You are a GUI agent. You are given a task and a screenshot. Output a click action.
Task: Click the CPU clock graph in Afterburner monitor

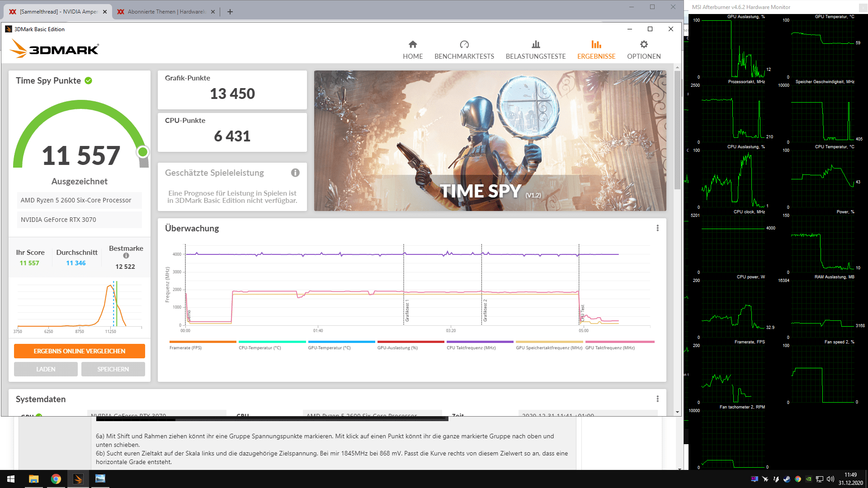tap(734, 244)
